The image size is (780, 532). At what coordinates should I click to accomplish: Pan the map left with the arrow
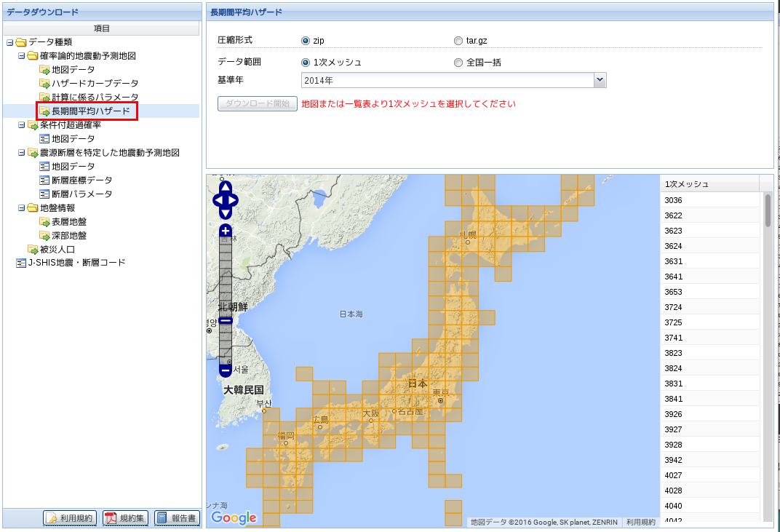point(218,200)
